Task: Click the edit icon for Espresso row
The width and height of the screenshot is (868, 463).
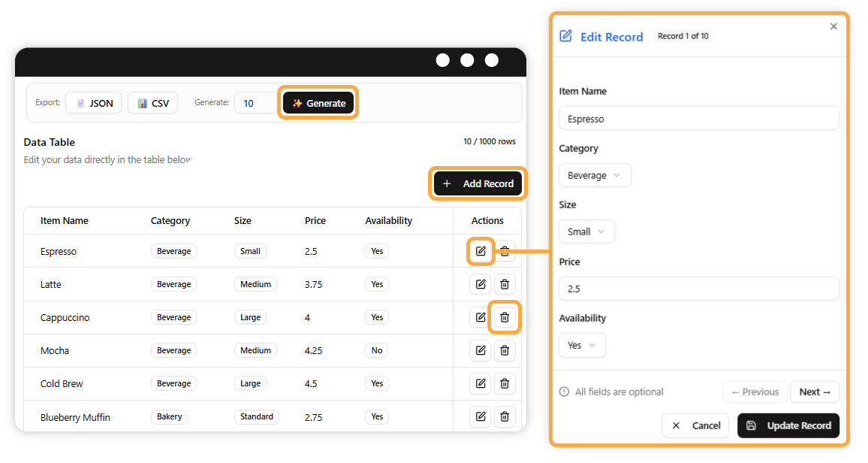Action: coord(481,251)
